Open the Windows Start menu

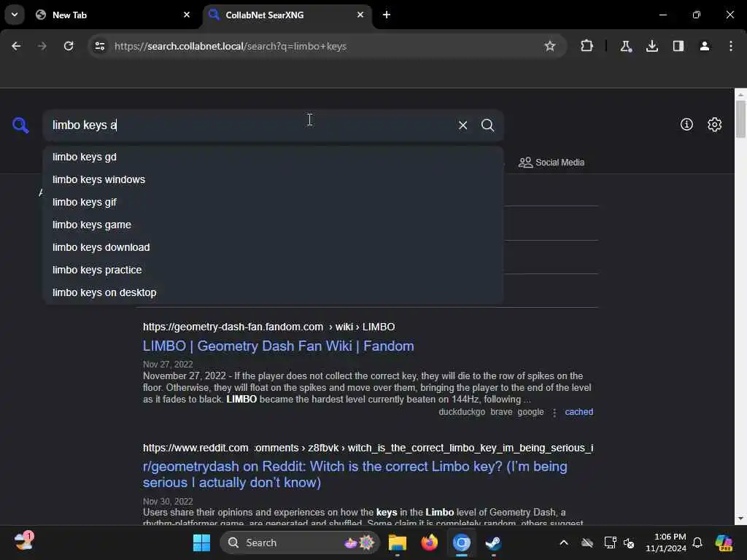(201, 542)
